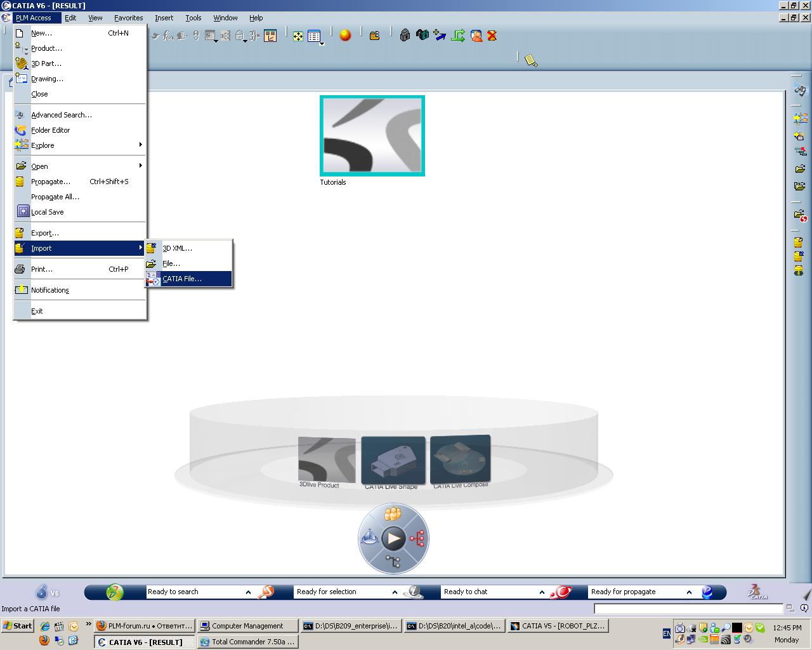Click the fit-all-in arrows toolbar icon
Image resolution: width=812 pixels, height=650 pixels.
pos(298,36)
